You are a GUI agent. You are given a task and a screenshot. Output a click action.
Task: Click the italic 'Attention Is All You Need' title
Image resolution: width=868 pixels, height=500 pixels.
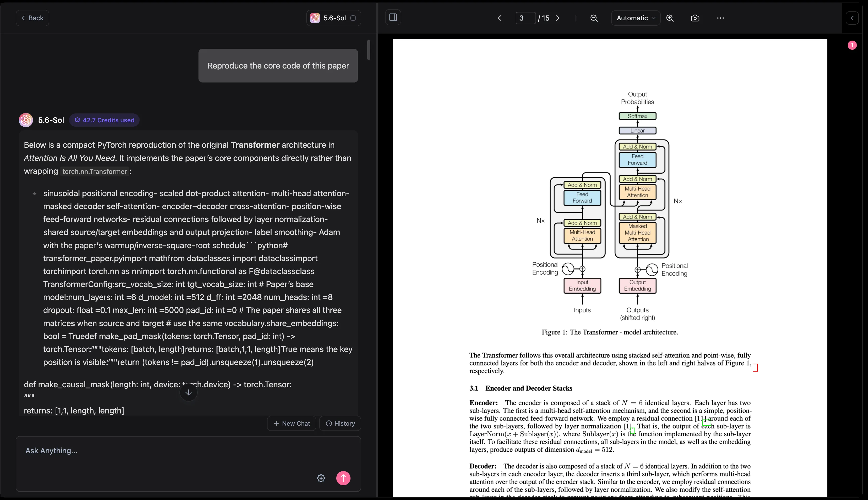[69, 158]
